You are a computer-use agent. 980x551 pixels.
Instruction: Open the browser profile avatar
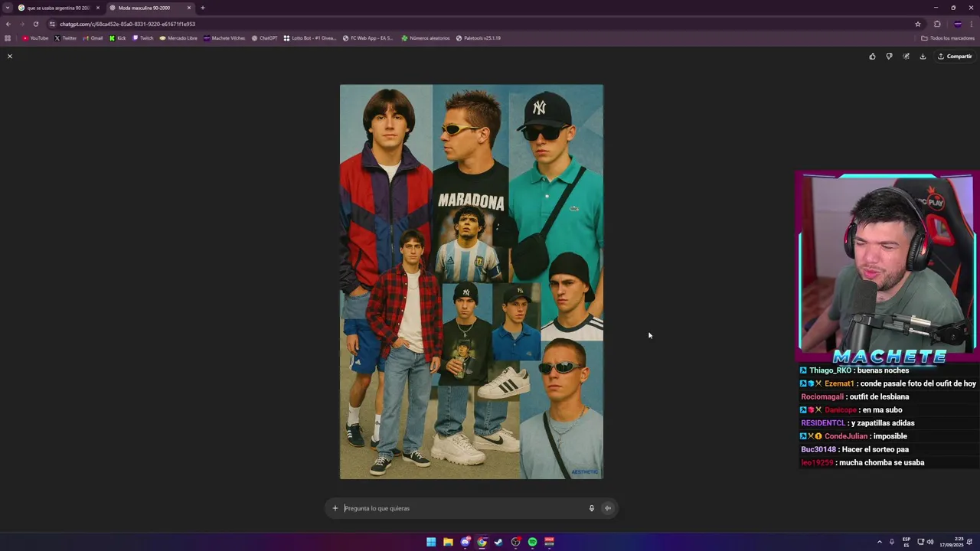(957, 24)
